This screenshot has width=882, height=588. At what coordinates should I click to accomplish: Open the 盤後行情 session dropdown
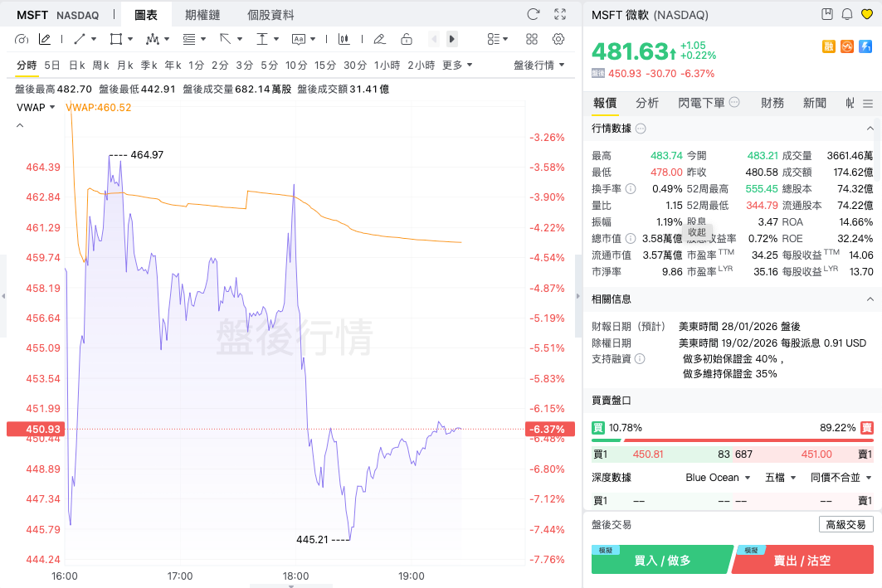point(538,66)
